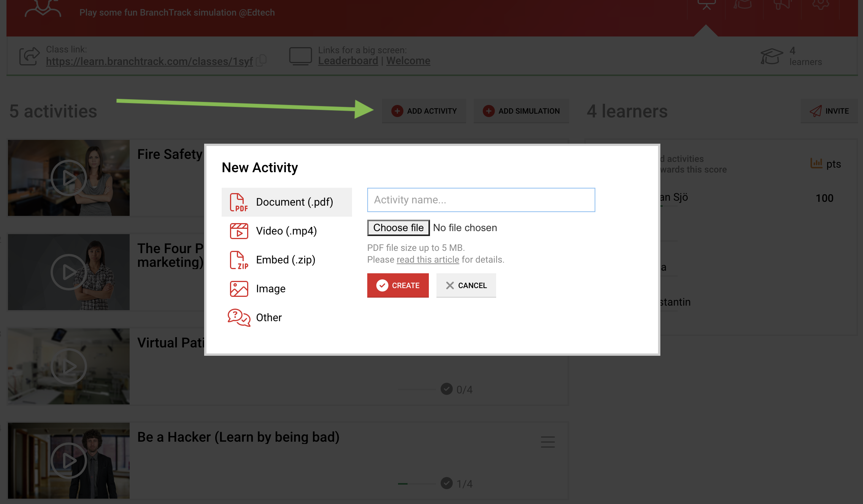Choose the Other activity type
Viewport: 863px width, 504px height.
(238, 317)
